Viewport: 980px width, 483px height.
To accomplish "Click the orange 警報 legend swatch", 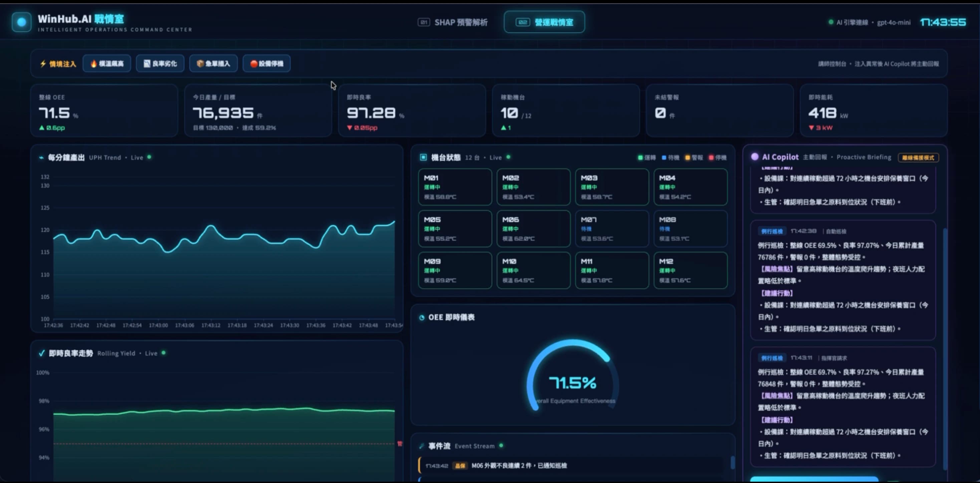I will pyautogui.click(x=688, y=158).
